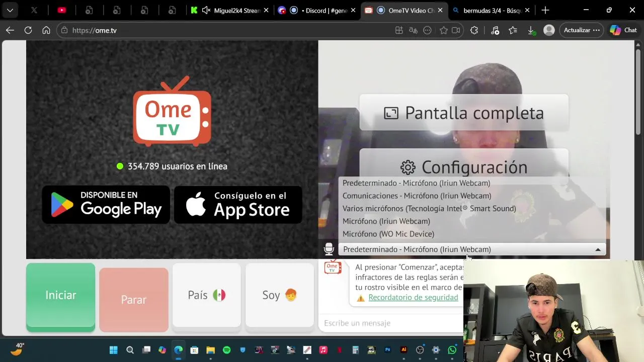The height and width of the screenshot is (362, 644).
Task: Add this page to favorites star
Action: click(443, 30)
